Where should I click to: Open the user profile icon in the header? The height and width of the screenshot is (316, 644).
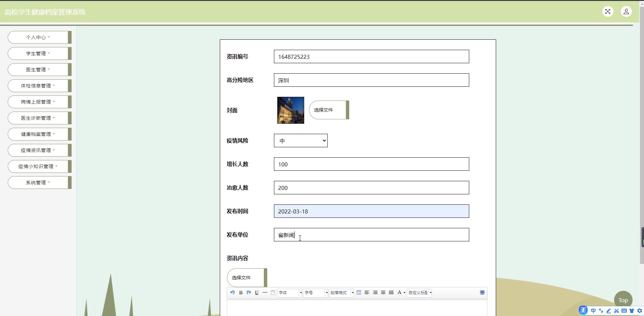tap(626, 12)
